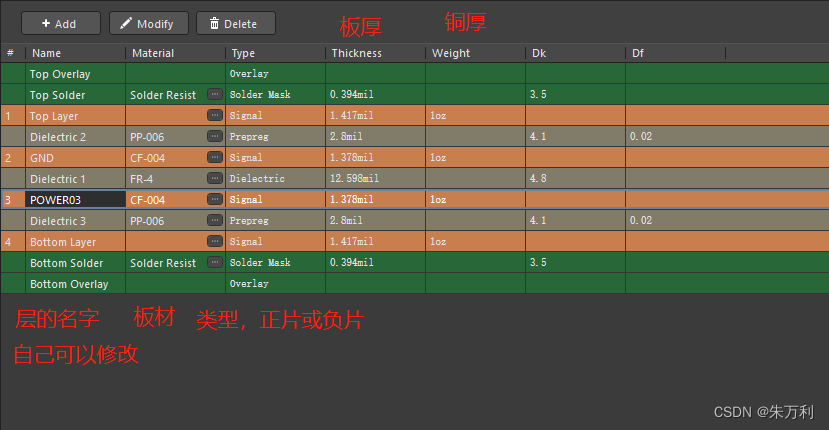This screenshot has width=829, height=430.
Task: Open material picker for Top Solder row
Action: tap(215, 94)
